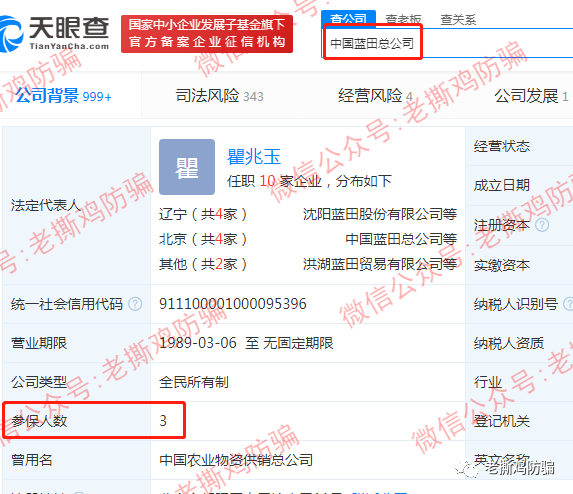Image resolution: width=573 pixels, height=494 pixels.
Task: Switch to the 查关系 search tab
Action: (x=458, y=19)
